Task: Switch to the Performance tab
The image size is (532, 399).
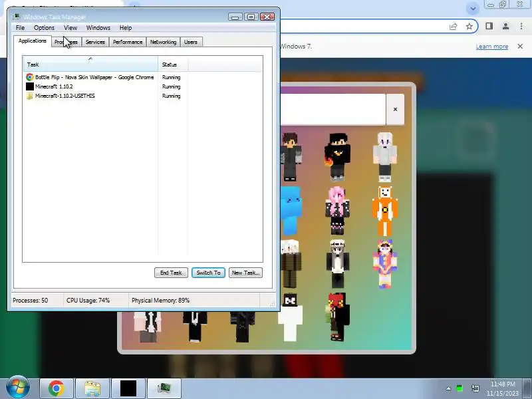Action: pos(128,42)
